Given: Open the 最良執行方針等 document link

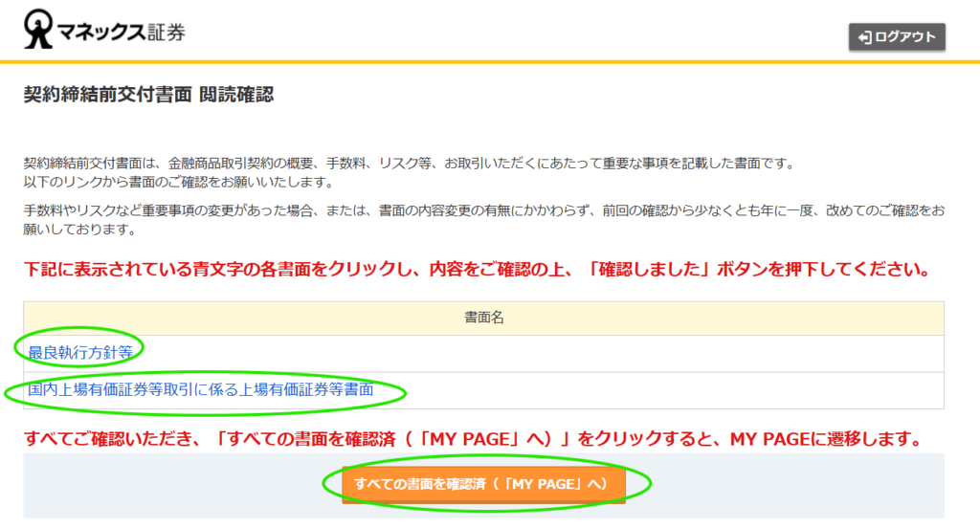Looking at the screenshot, I should [x=80, y=352].
